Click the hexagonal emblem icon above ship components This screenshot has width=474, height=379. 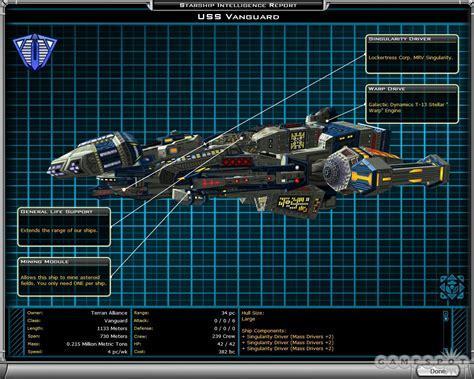coord(452,287)
